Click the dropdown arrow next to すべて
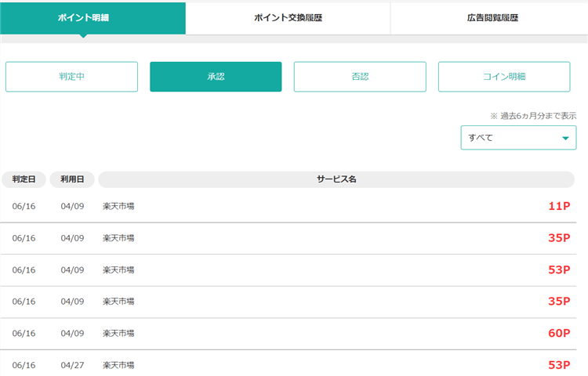588x376 pixels. [564, 139]
